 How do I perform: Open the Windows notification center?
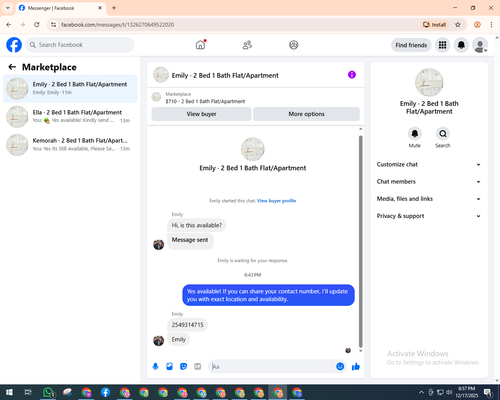tap(489, 392)
